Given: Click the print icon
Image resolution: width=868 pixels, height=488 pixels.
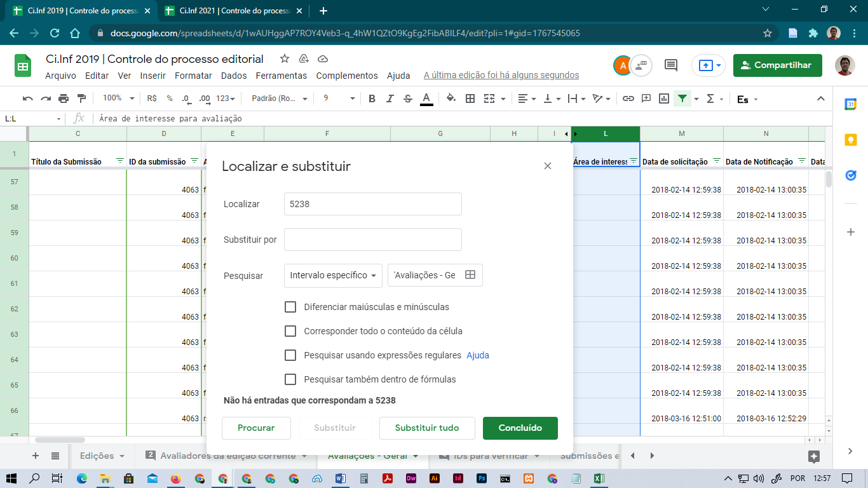Looking at the screenshot, I should [x=64, y=98].
